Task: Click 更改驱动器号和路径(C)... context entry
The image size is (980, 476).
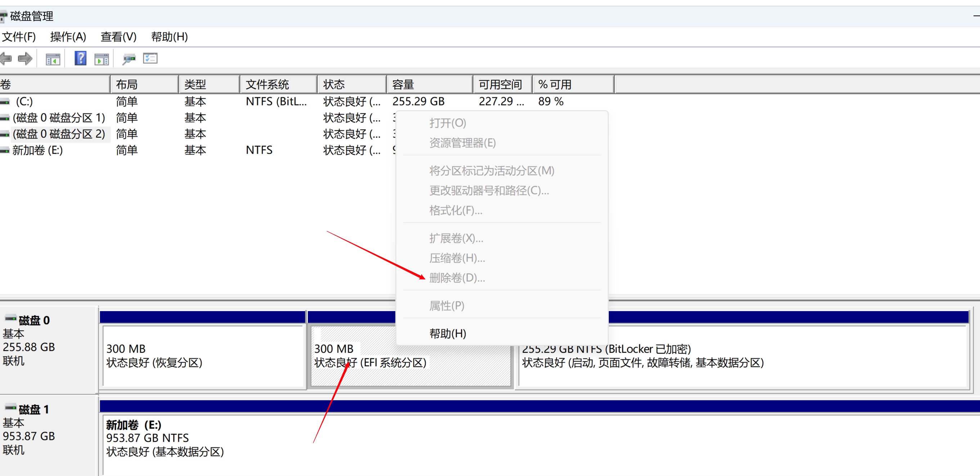Action: click(502, 190)
